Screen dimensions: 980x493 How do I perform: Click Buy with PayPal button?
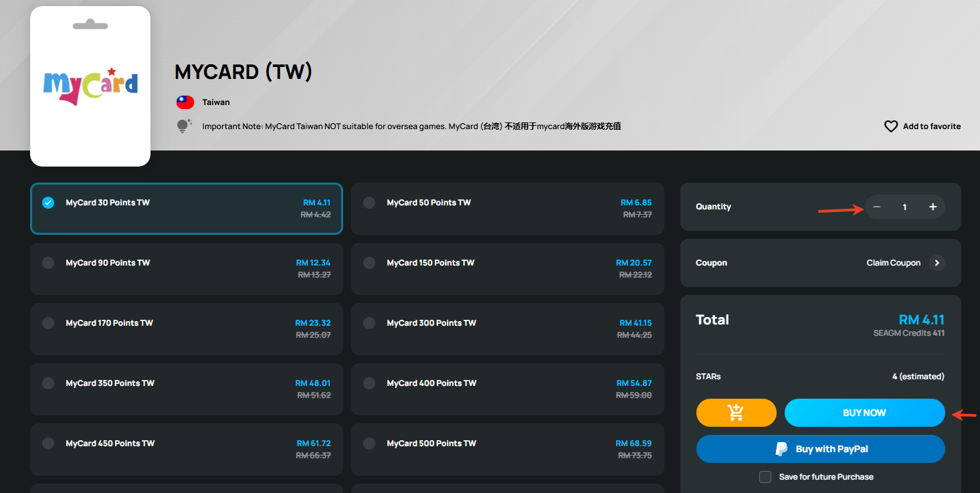click(x=820, y=449)
